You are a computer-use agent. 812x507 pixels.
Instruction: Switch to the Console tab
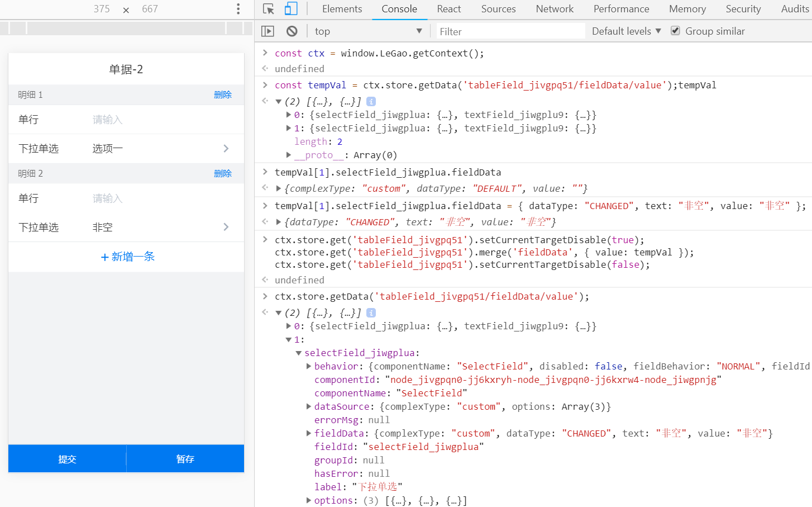tap(399, 9)
